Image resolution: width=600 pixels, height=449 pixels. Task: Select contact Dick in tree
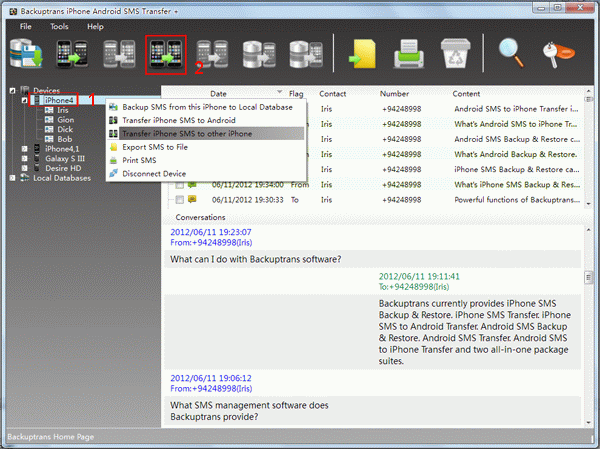click(x=65, y=129)
